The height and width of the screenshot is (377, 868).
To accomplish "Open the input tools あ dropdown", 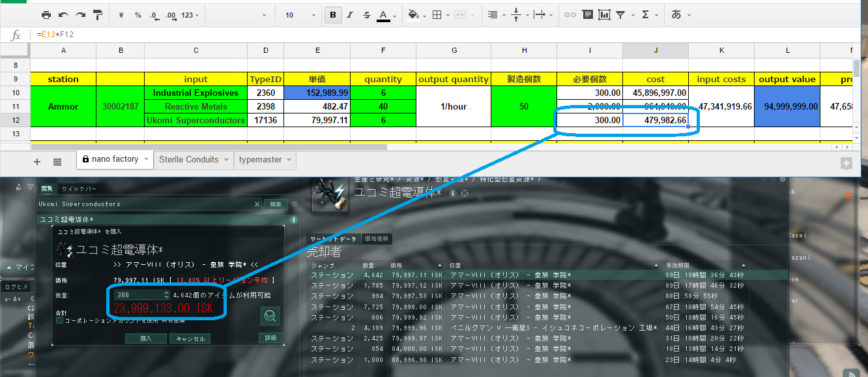I will pyautogui.click(x=680, y=14).
